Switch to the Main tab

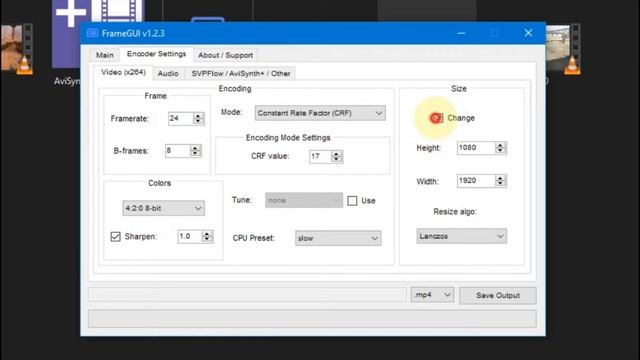coord(104,55)
